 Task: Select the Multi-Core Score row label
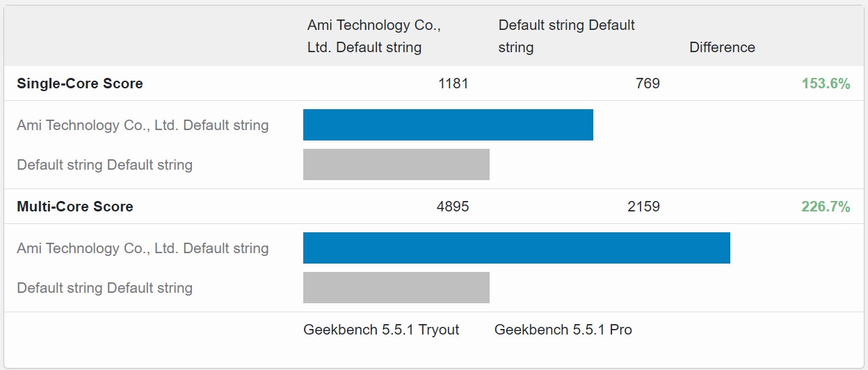point(75,207)
